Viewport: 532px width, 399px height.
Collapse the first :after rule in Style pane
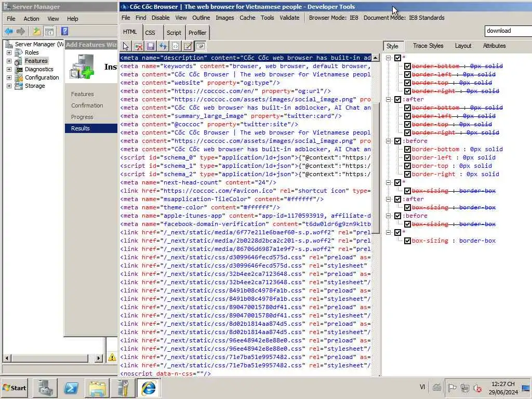point(389,99)
